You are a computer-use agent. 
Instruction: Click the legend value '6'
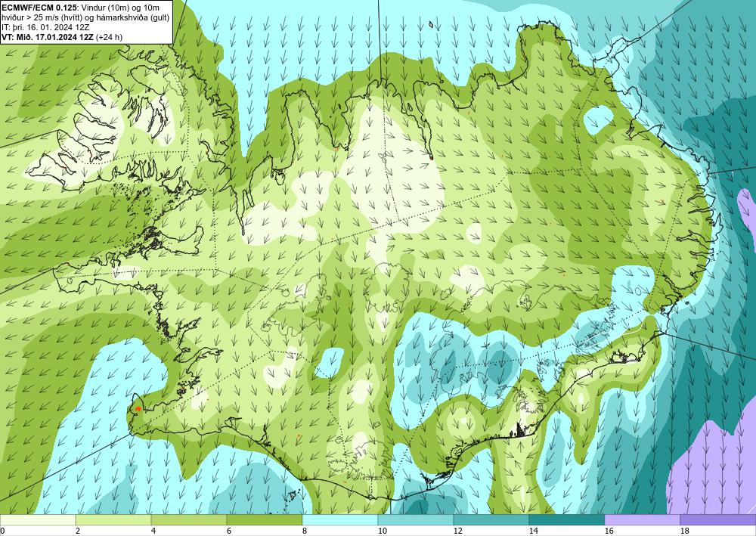[229, 531]
